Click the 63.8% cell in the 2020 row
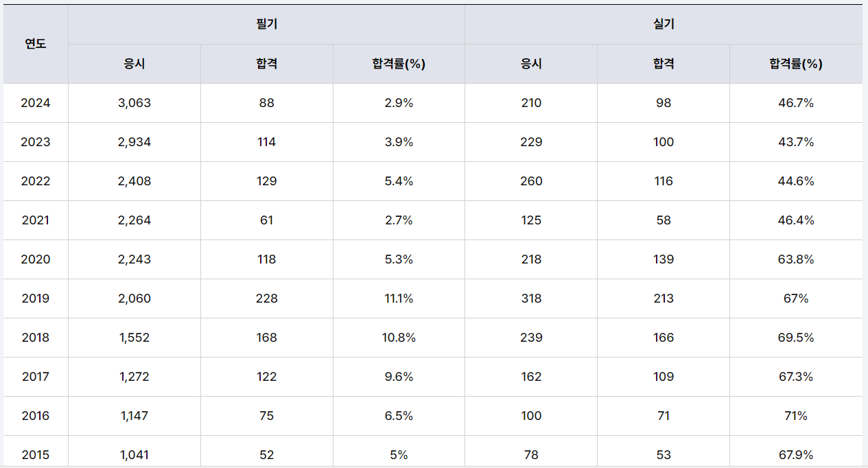 point(795,259)
